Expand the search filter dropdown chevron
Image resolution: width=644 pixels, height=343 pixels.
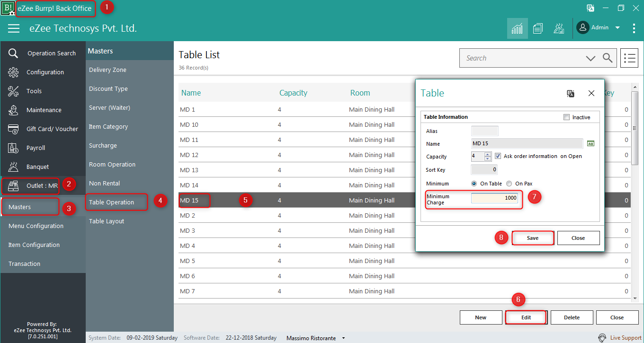click(590, 58)
